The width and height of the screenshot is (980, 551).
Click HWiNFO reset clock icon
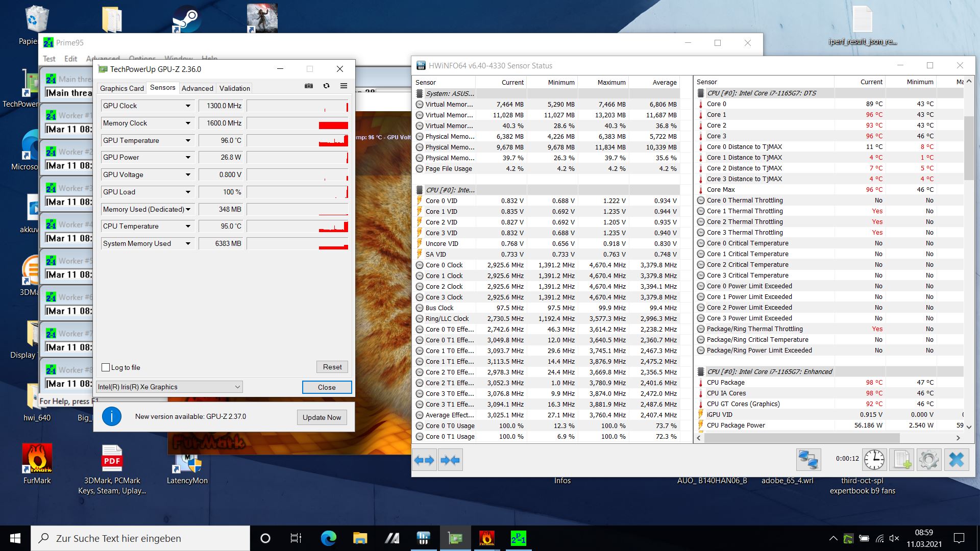pos(874,460)
